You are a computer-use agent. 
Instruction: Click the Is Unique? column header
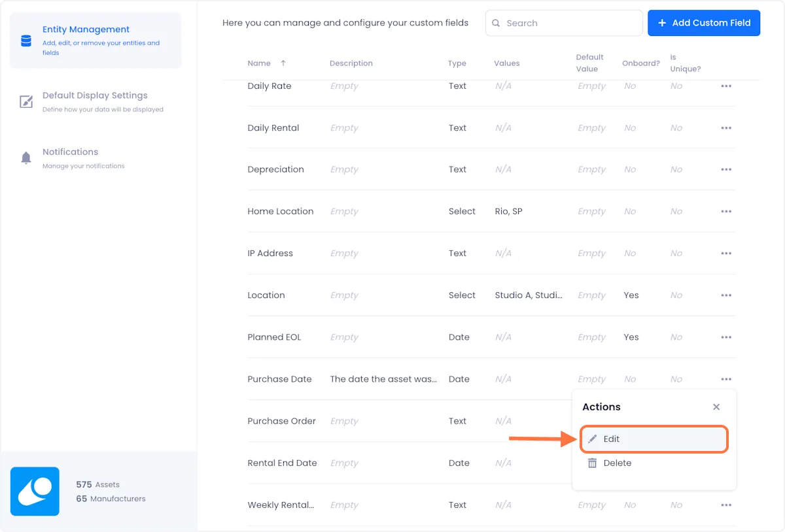pos(686,63)
